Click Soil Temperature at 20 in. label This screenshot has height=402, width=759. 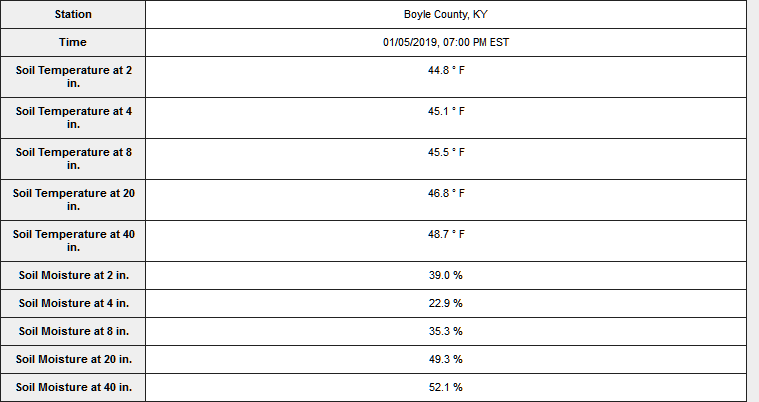click(x=73, y=200)
